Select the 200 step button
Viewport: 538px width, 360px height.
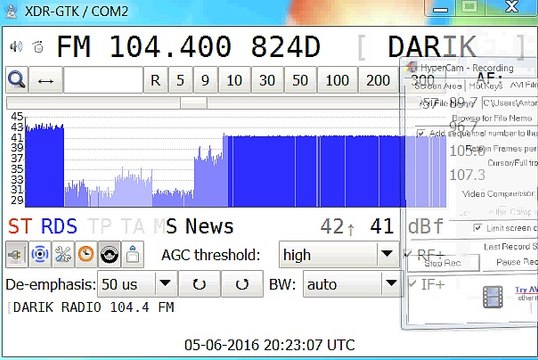click(378, 80)
